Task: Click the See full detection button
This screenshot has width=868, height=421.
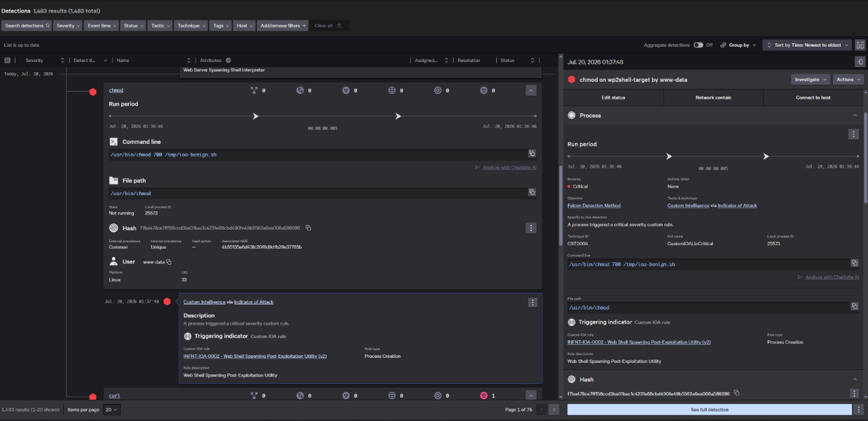Action: click(709, 410)
